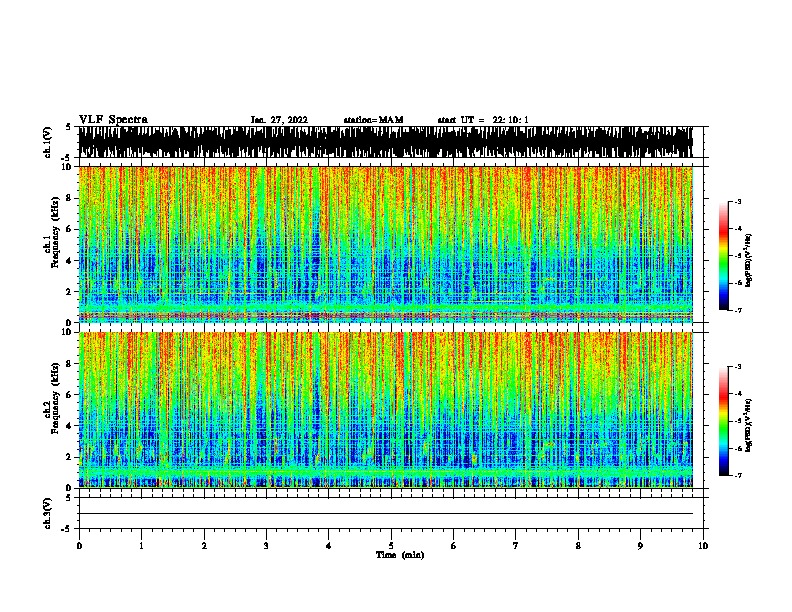Click the flat ch.3 voltage trace line
The width and height of the screenshot is (792, 612).
(x=386, y=514)
